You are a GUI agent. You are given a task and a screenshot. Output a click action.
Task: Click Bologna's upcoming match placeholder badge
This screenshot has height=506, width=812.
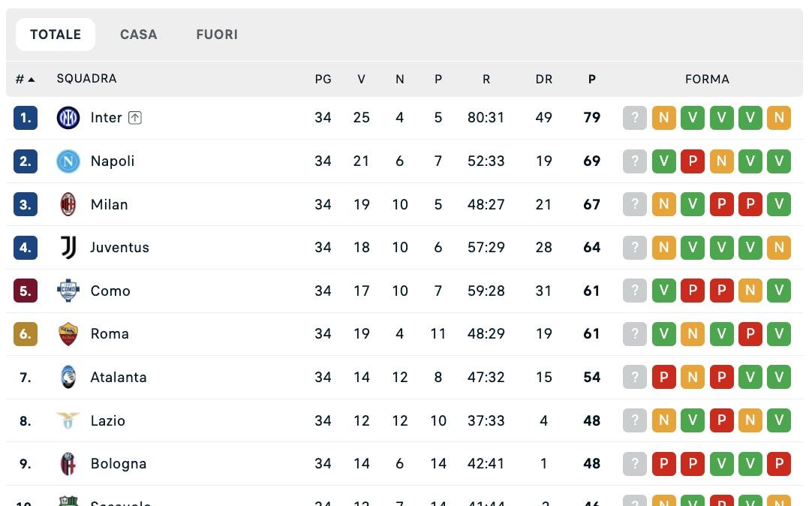(635, 463)
